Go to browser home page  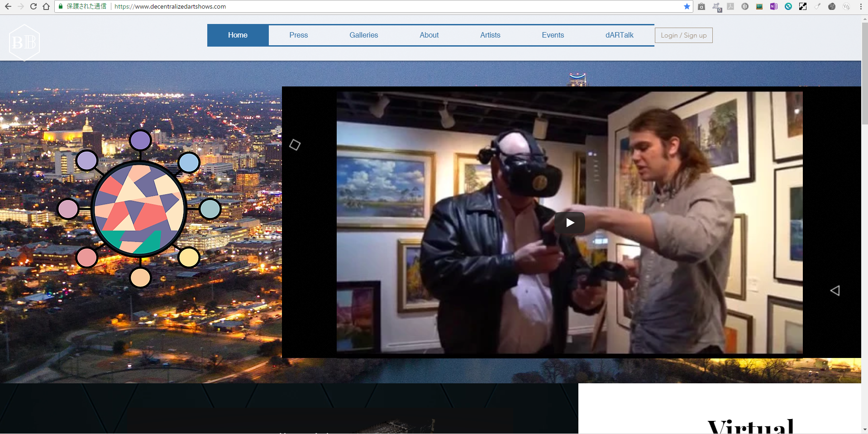[46, 6]
